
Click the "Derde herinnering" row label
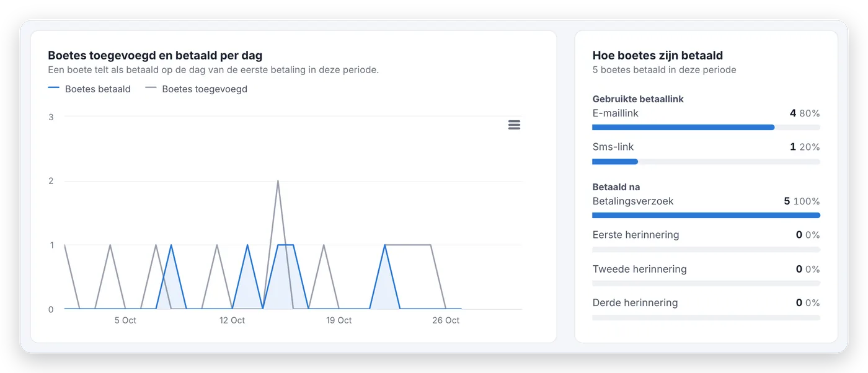[635, 302]
